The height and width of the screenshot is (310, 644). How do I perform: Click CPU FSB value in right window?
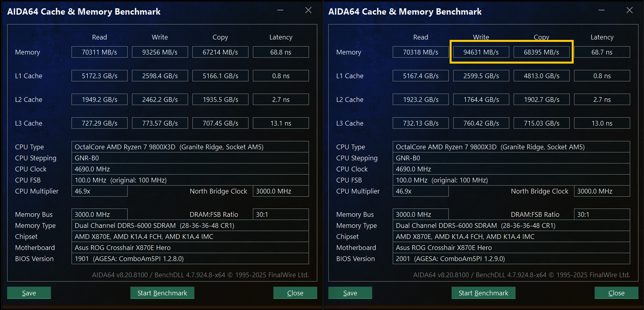[511, 180]
